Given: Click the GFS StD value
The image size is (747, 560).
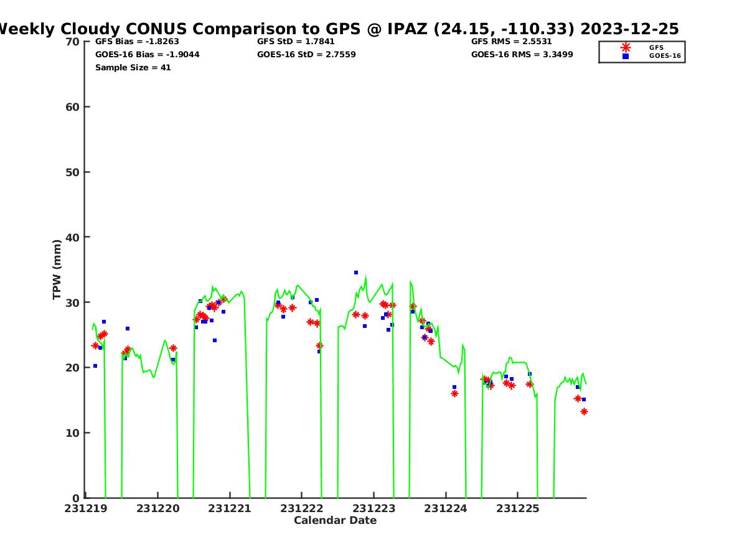Looking at the screenshot, I should click(x=296, y=42).
